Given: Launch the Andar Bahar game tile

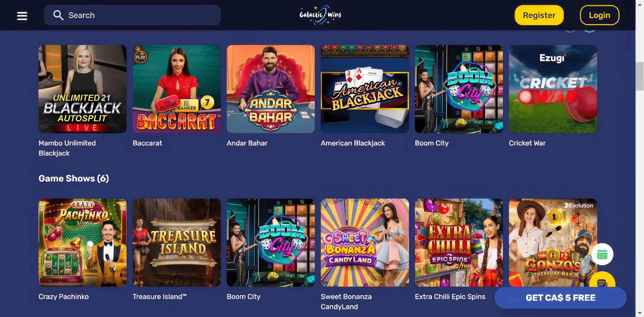Looking at the screenshot, I should pyautogui.click(x=271, y=89).
